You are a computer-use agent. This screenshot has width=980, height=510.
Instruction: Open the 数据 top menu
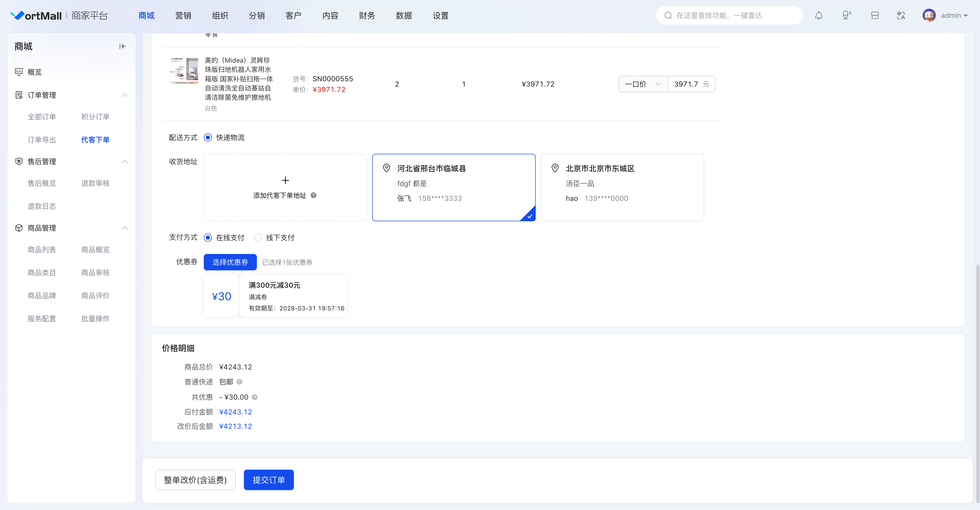click(404, 16)
